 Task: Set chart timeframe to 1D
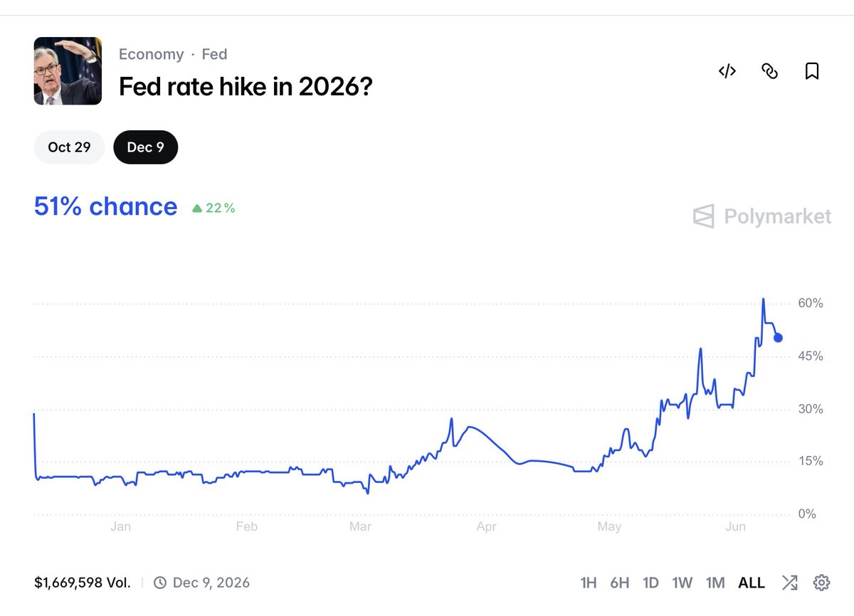650,583
